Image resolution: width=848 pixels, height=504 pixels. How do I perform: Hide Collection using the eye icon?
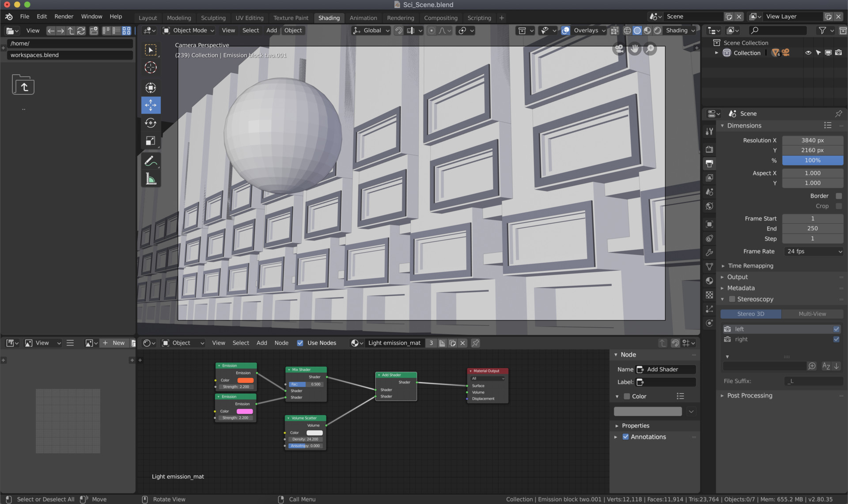[x=808, y=53]
